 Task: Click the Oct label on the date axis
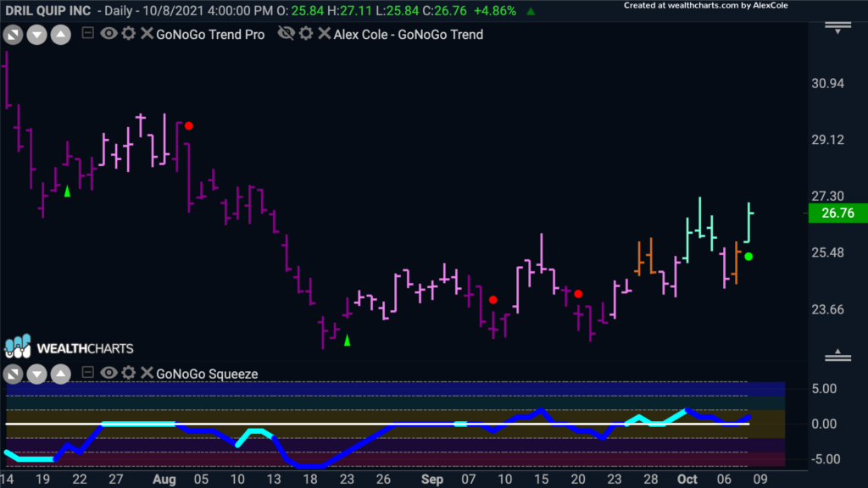click(687, 480)
